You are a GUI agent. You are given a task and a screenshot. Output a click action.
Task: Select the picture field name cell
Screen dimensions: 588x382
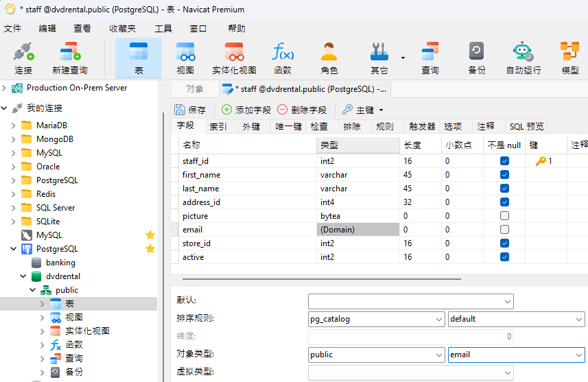click(x=248, y=216)
